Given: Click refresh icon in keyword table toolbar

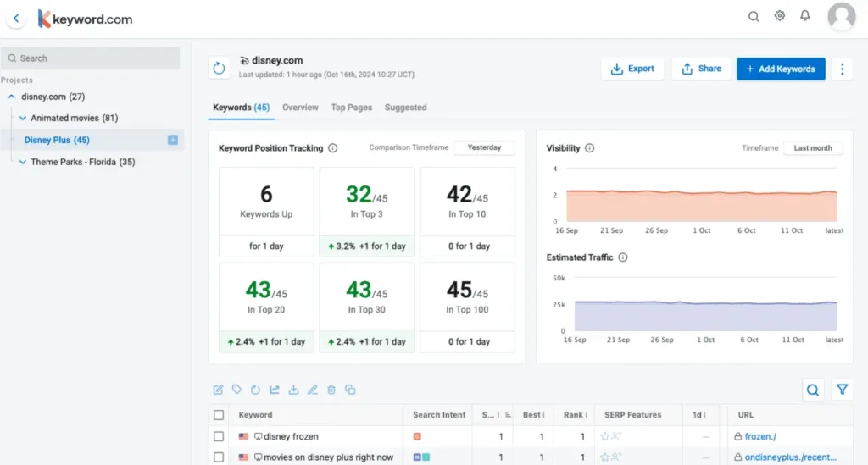Looking at the screenshot, I should [255, 390].
